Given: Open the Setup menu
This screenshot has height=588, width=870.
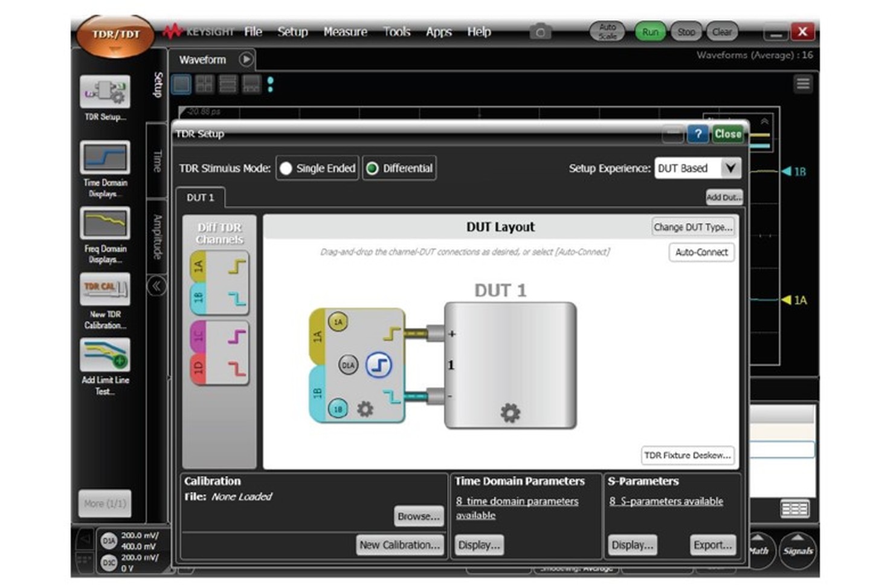Looking at the screenshot, I should point(293,31).
